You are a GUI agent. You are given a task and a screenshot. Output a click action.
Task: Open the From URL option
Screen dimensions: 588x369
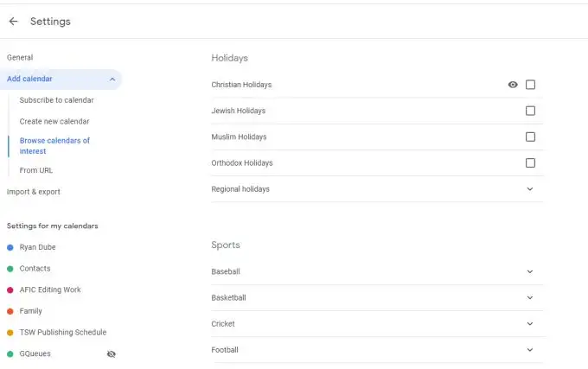click(x=36, y=170)
